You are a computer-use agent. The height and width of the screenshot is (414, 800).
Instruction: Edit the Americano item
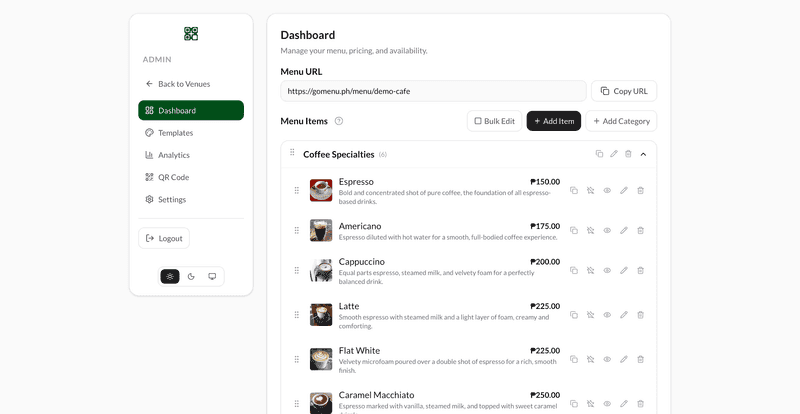tap(623, 230)
